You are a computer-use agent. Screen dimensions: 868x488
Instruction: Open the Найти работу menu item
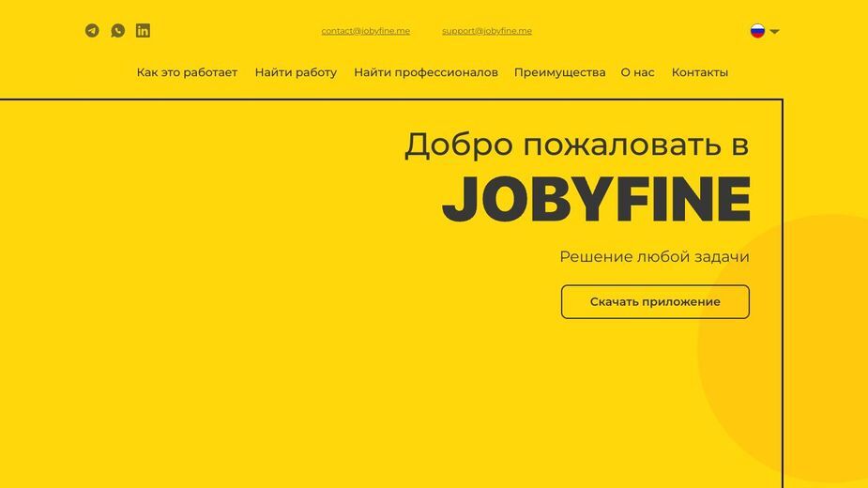pyautogui.click(x=296, y=72)
